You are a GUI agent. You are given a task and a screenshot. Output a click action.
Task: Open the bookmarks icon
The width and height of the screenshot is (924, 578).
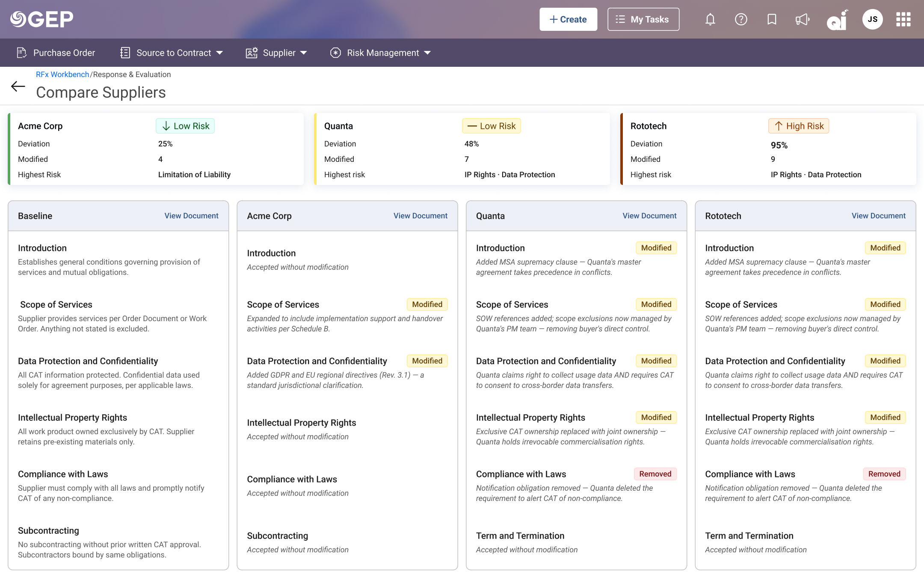point(772,19)
